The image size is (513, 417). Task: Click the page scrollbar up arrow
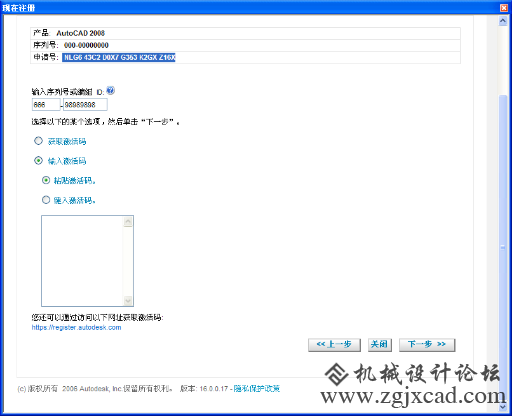pyautogui.click(x=503, y=21)
